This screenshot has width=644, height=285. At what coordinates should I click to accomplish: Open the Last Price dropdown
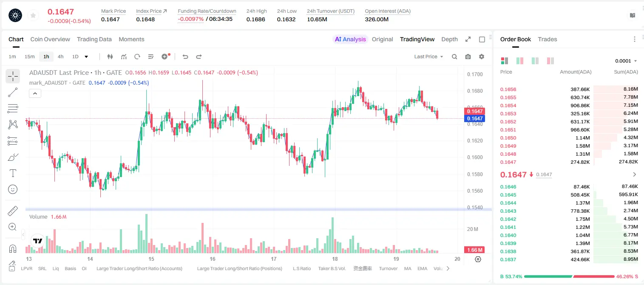[428, 57]
